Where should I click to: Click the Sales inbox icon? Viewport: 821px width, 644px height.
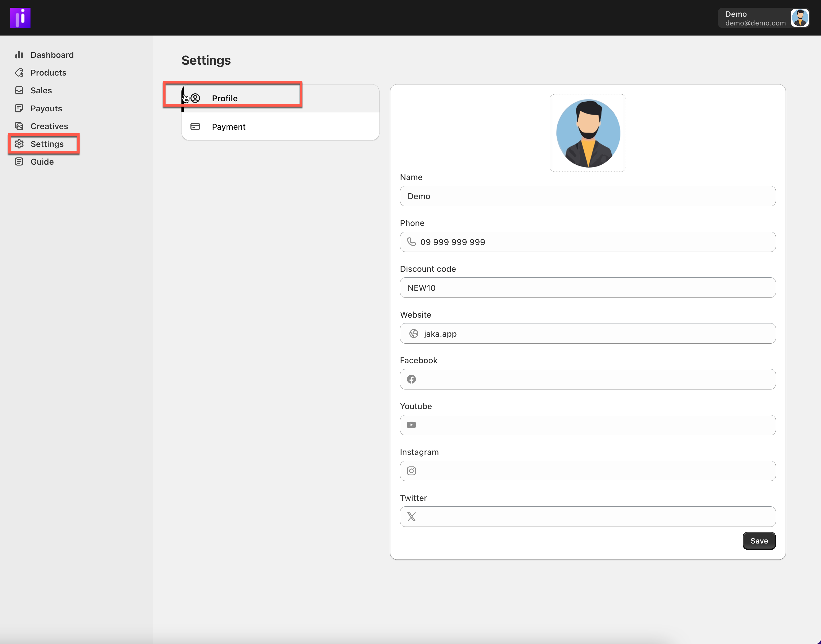click(x=19, y=90)
